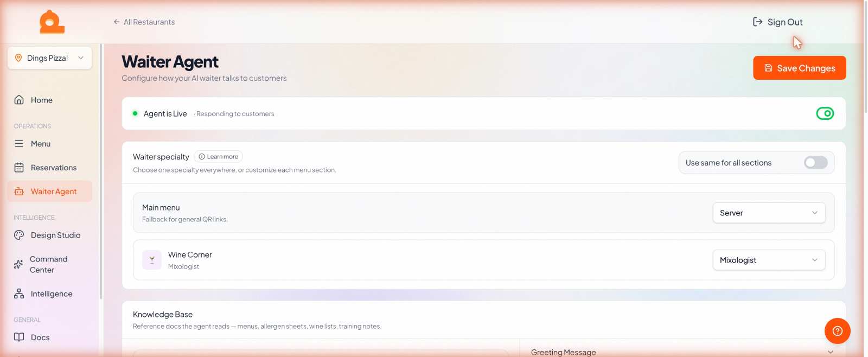This screenshot has width=868, height=357.
Task: Click the Intelligence network icon
Action: point(19,294)
